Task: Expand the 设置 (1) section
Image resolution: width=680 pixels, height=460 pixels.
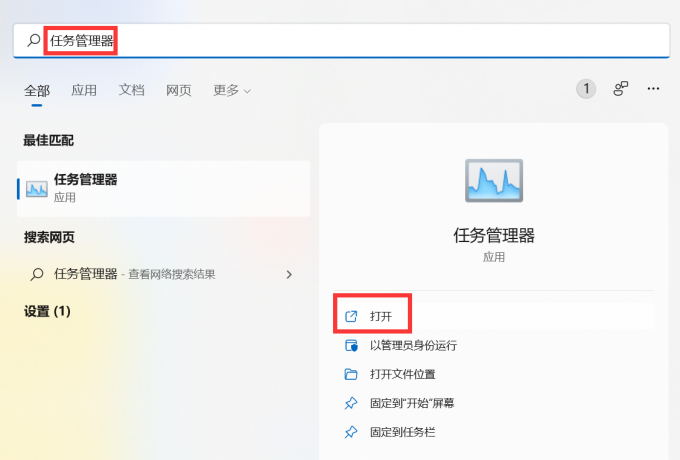Action: 47,311
